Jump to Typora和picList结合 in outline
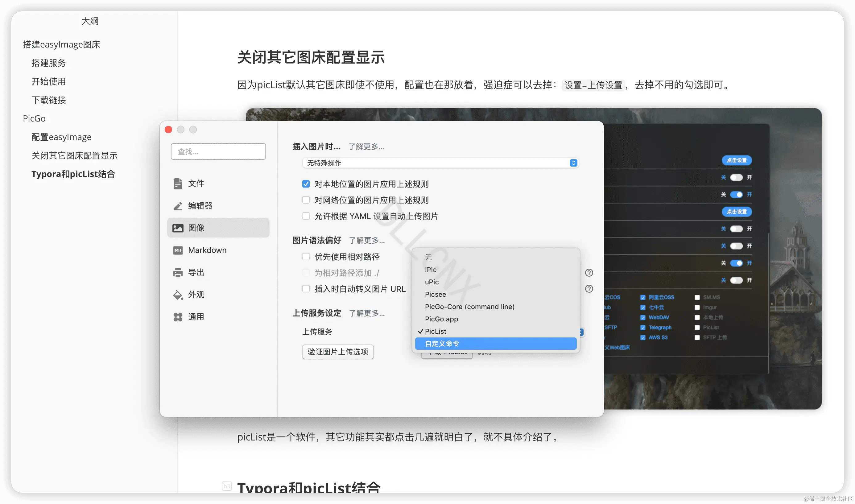The width and height of the screenshot is (855, 504). pos(73,174)
